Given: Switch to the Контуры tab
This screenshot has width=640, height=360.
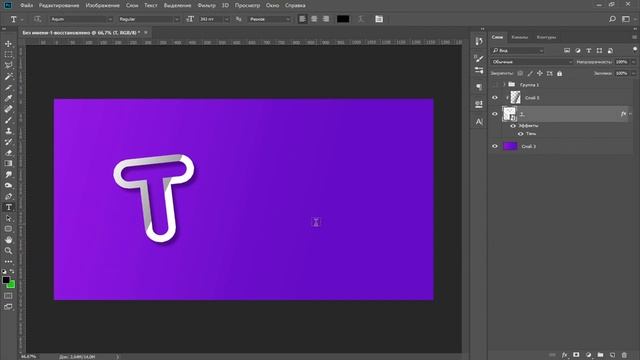Looking at the screenshot, I should pos(546,37).
